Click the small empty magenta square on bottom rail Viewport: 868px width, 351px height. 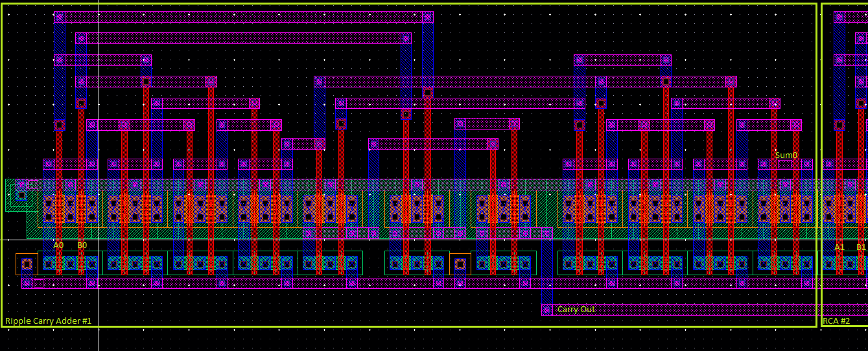click(x=39, y=283)
